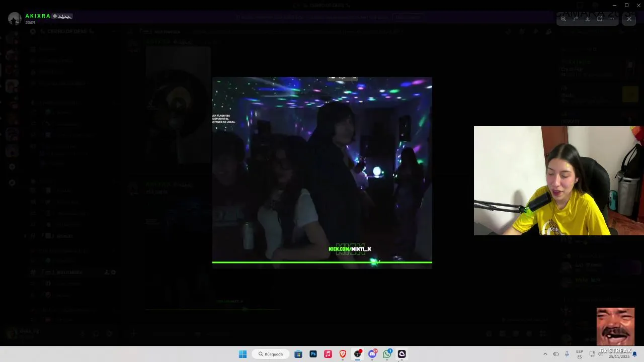This screenshot has width=644, height=362.
Task: Open the white-and-black app after WhatsApp
Action: (x=402, y=354)
